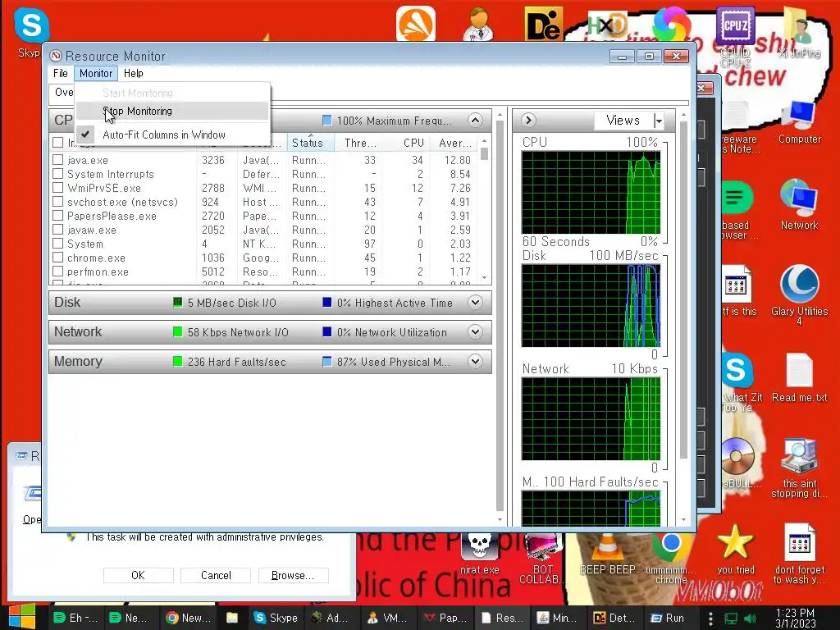
Task: Open the Computer desktop icon
Action: click(799, 123)
